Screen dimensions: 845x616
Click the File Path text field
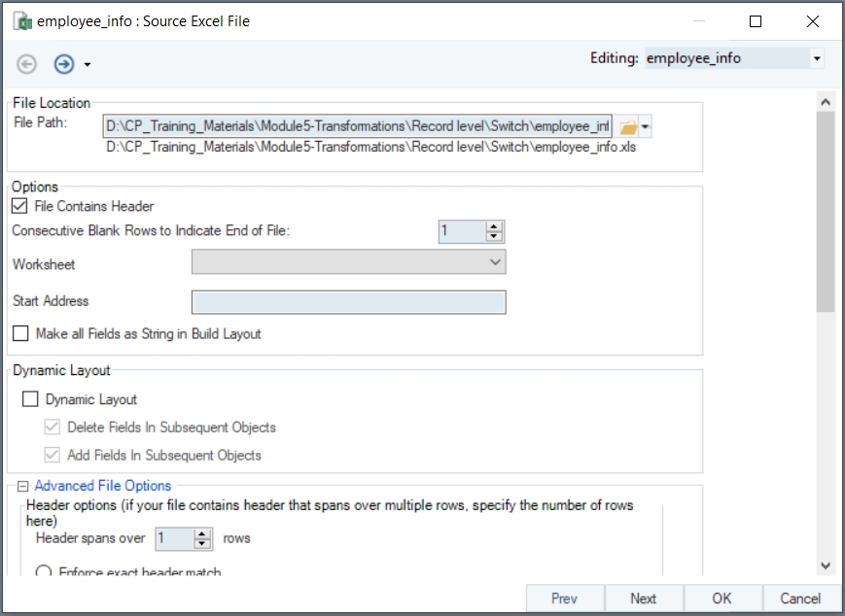[357, 126]
